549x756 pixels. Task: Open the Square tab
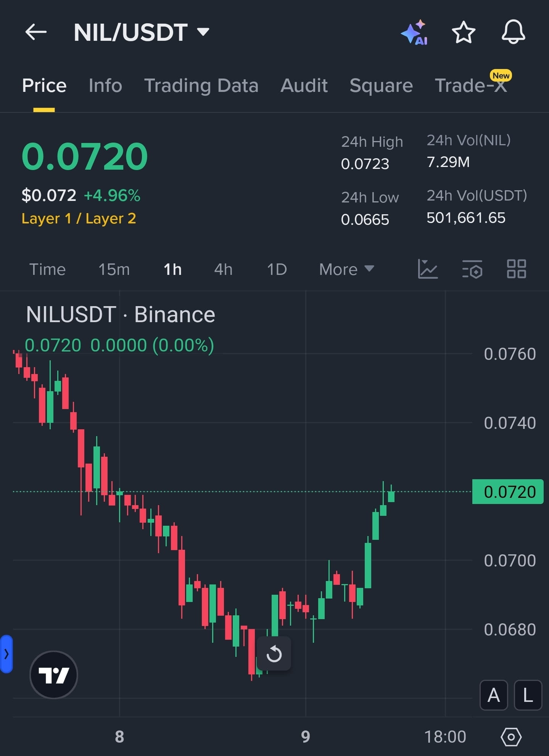381,85
